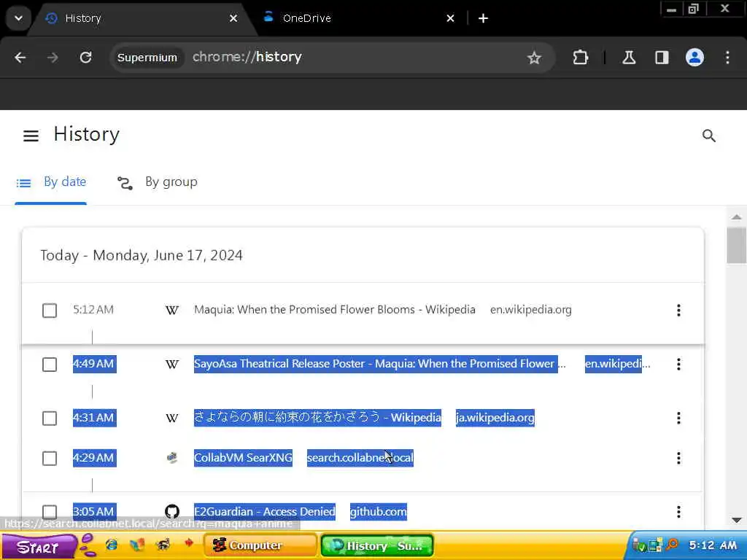Go back to previous page
The width and height of the screenshot is (747, 560).
coord(20,58)
